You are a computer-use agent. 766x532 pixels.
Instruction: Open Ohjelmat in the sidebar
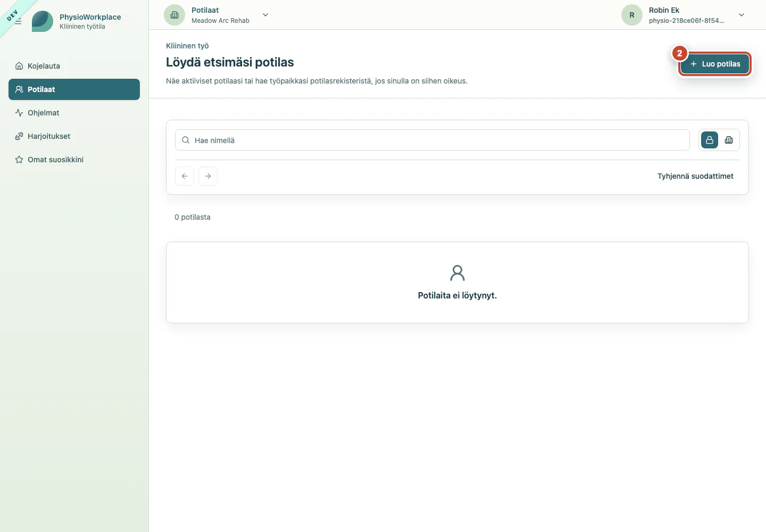tap(74, 113)
